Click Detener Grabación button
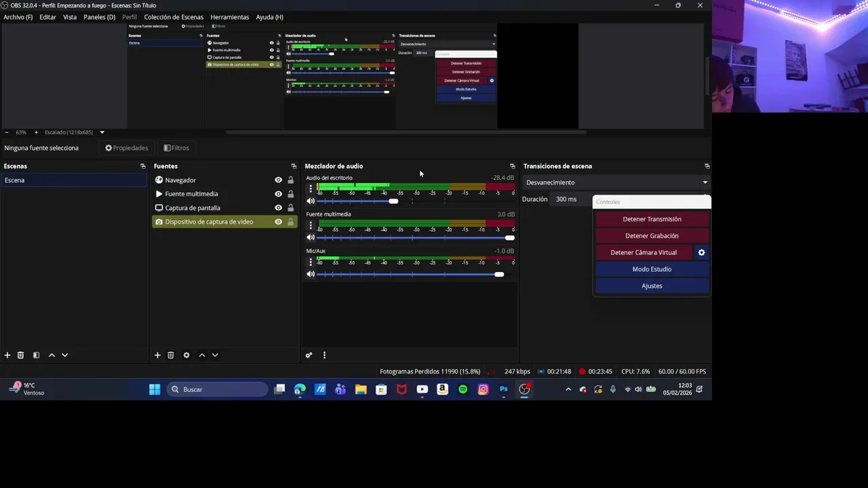 point(652,236)
